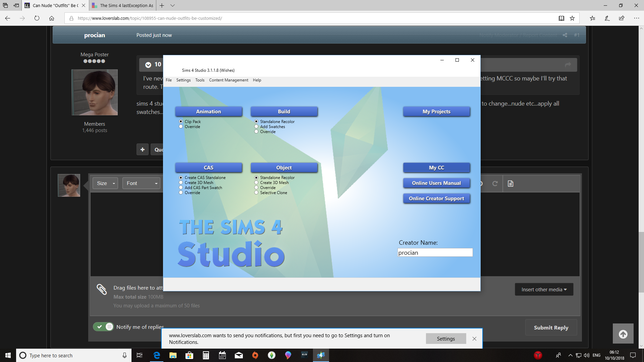Viewport: 644px width, 362px height.
Task: Click the browser home icon
Action: pos(52,18)
